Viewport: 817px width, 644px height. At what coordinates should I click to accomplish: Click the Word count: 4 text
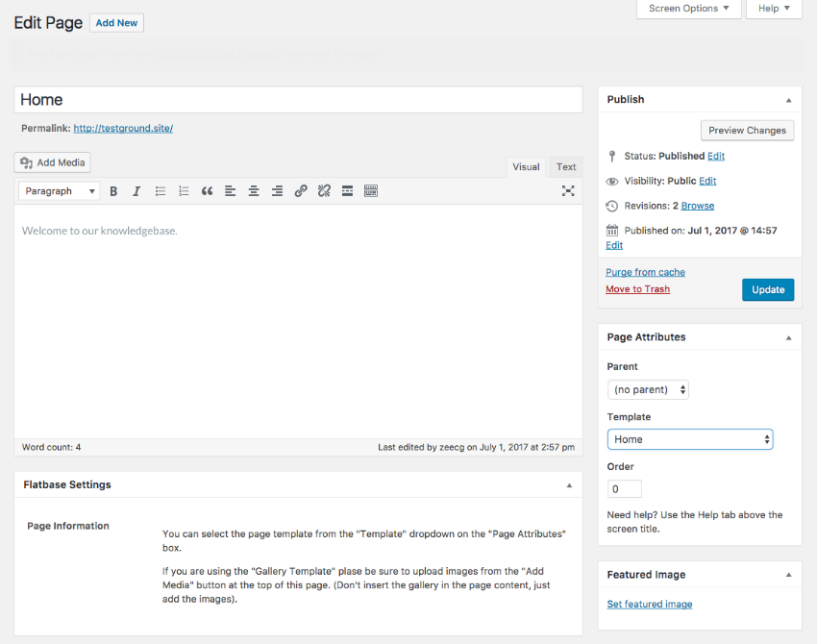point(51,447)
